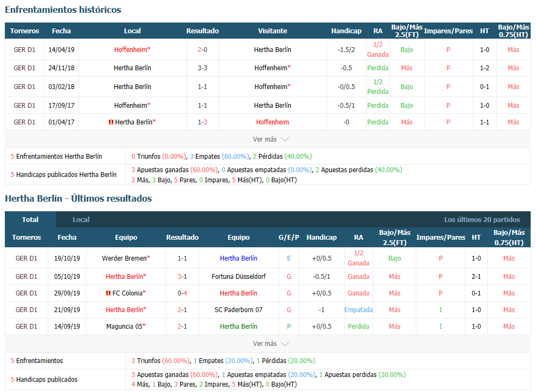The width and height of the screenshot is (536, 392).
Task: Click handicap -1 in the 21/09/19 row
Action: pyautogui.click(x=322, y=310)
